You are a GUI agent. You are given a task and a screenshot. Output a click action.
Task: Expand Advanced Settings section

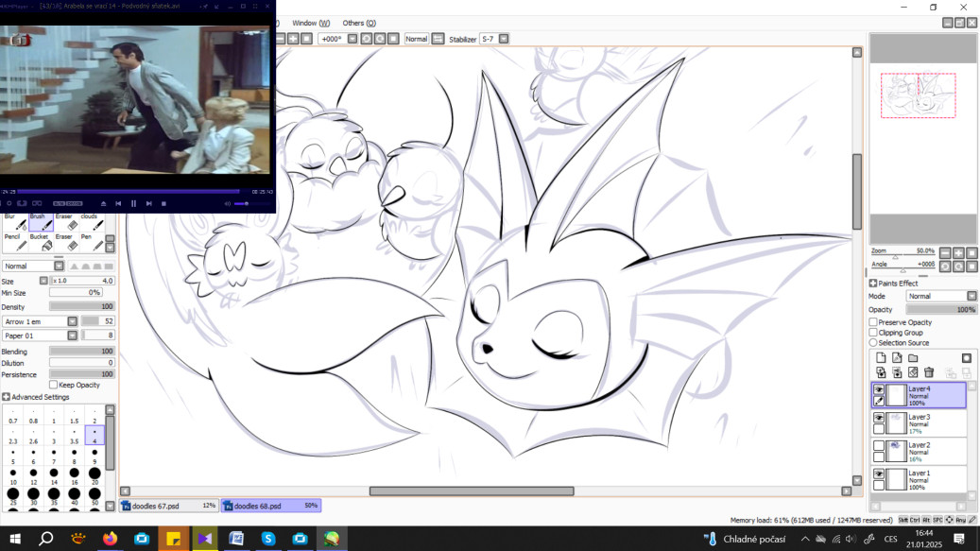(6, 397)
